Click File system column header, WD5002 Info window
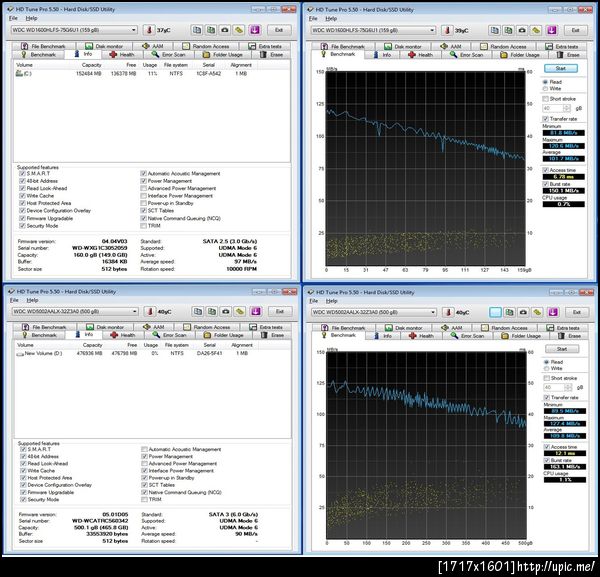This screenshot has width=600, height=577. [176, 345]
